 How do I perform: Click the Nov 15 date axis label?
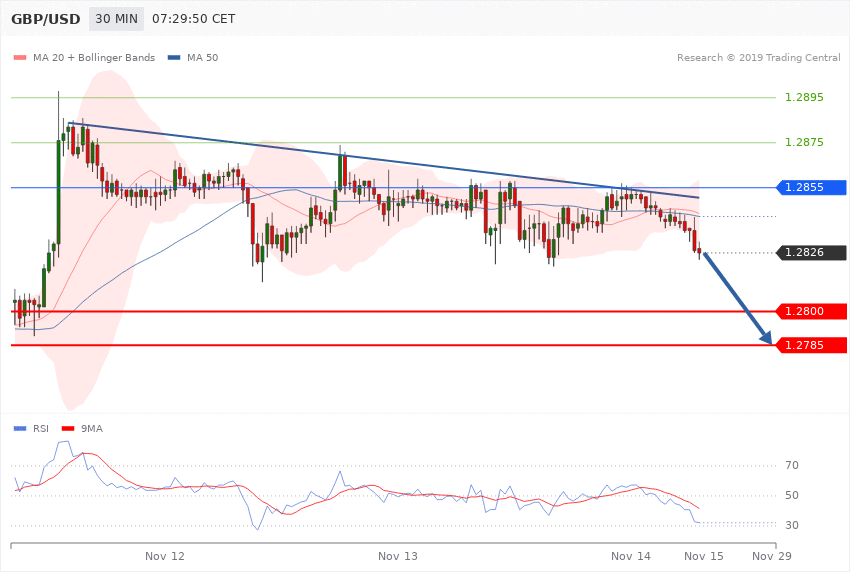pos(704,556)
